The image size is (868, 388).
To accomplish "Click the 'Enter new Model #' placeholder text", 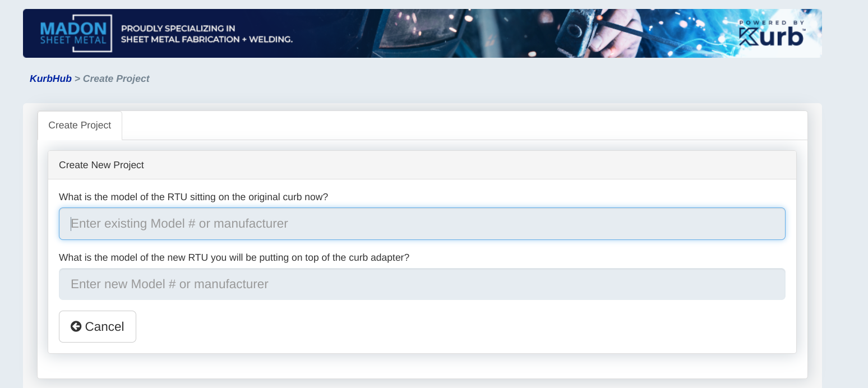I will click(x=169, y=284).
